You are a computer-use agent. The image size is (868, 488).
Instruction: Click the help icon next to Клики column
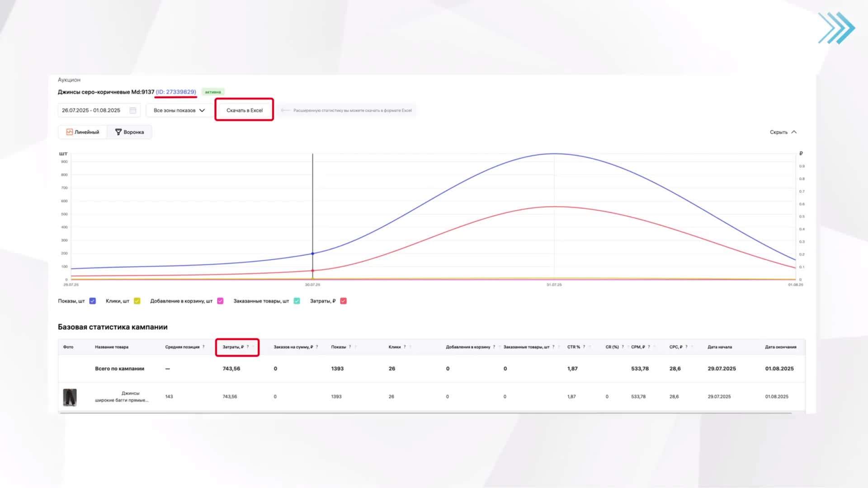pos(405,347)
